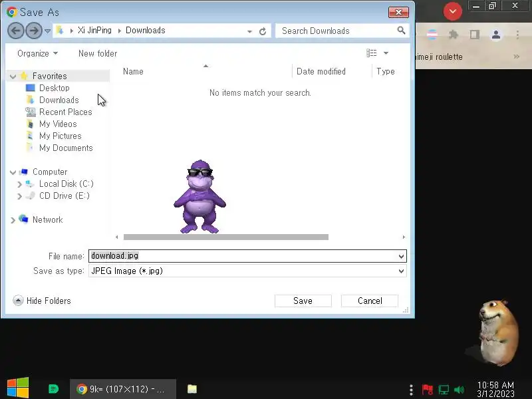The width and height of the screenshot is (532, 399).
Task: Open My Videos in Favorites
Action: [x=58, y=124]
